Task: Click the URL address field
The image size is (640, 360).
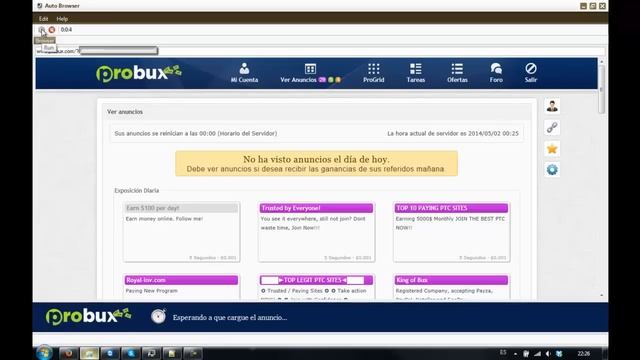Action: 320,51
